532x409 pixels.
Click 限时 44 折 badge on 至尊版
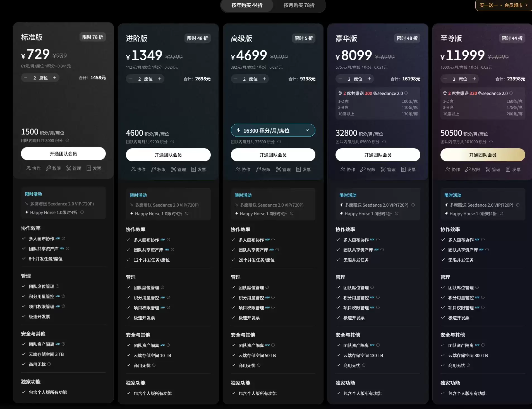pyautogui.click(x=512, y=38)
